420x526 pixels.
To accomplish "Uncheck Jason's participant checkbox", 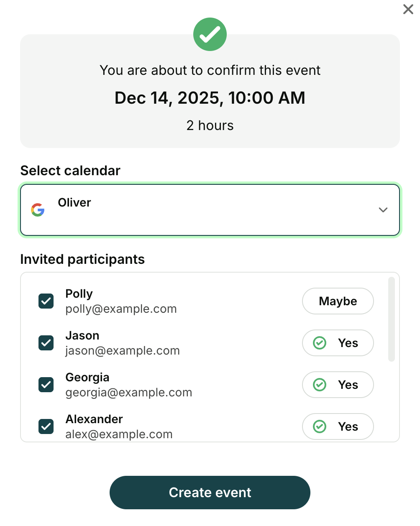I will (46, 343).
